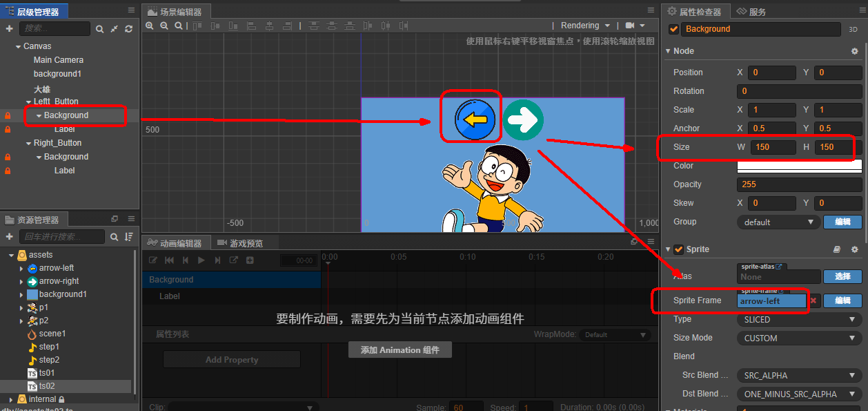Align selected nodes to vertical center
Viewport: 868px width, 411px height.
tap(215, 26)
